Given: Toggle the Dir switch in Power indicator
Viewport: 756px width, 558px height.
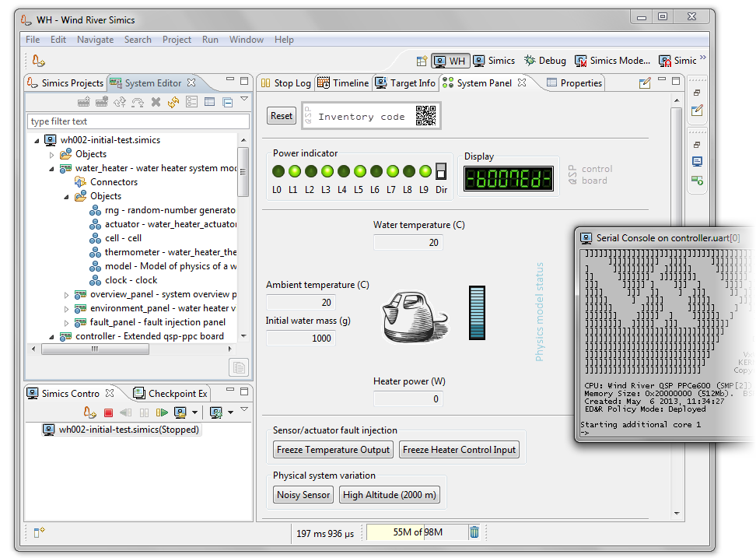Looking at the screenshot, I should coord(441,171).
